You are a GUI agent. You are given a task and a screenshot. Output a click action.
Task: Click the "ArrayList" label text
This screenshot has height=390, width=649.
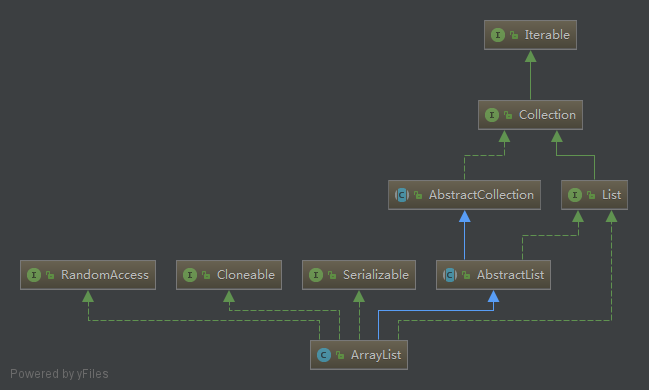tap(376, 355)
